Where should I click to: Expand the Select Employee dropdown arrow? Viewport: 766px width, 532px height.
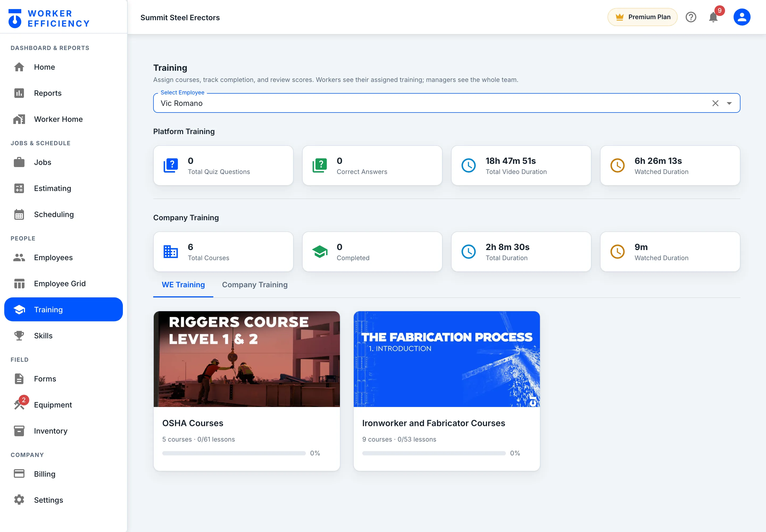729,103
